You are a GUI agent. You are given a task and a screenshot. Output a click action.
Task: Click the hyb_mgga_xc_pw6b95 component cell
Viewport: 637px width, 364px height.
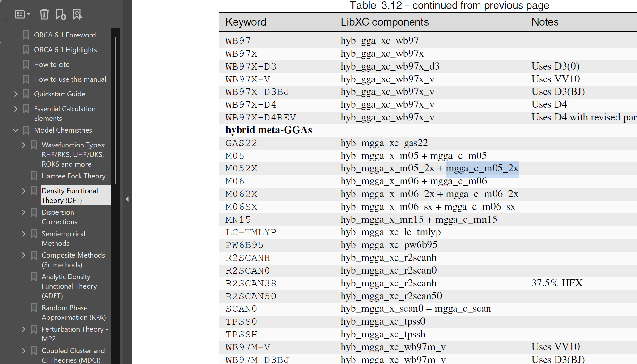point(389,245)
